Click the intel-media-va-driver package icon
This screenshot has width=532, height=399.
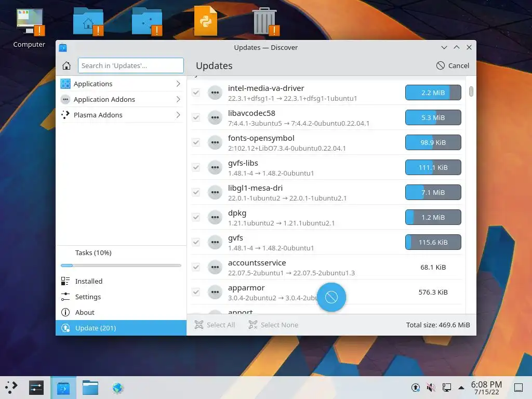tap(215, 92)
